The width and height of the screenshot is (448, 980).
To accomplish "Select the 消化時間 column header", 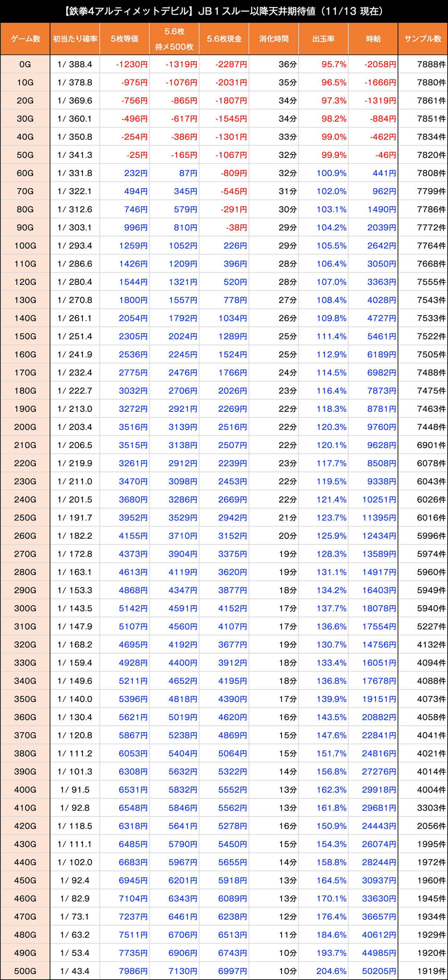I will [x=274, y=39].
